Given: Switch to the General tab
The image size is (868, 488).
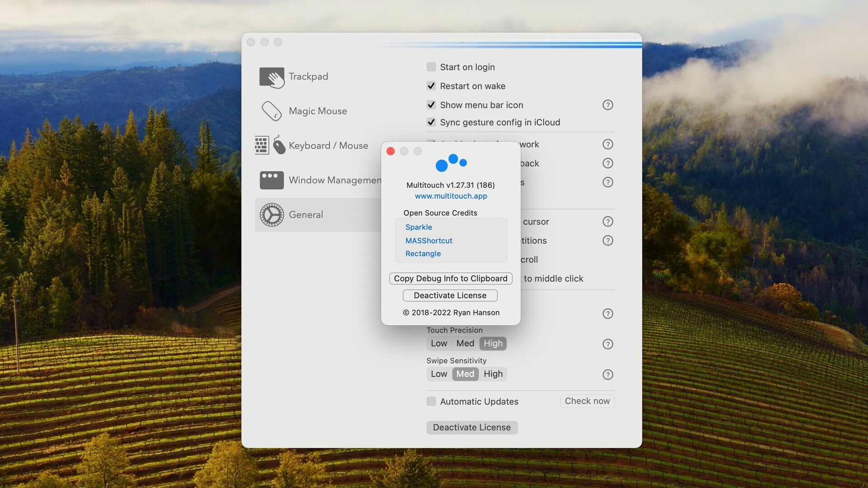Looking at the screenshot, I should tap(306, 215).
